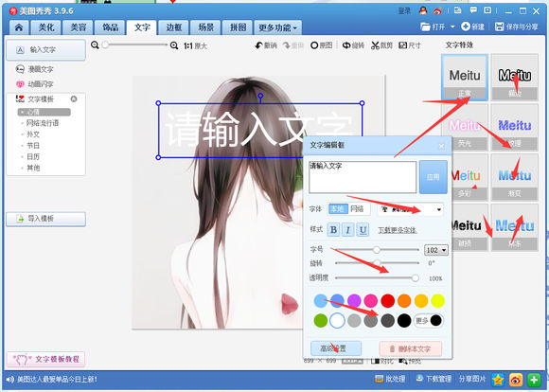
Task: Click the 输入文字 button
Action: (x=45, y=50)
